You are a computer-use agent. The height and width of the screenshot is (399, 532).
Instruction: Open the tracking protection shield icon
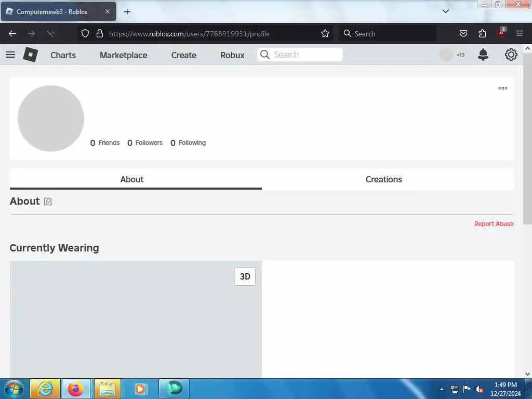(x=85, y=33)
